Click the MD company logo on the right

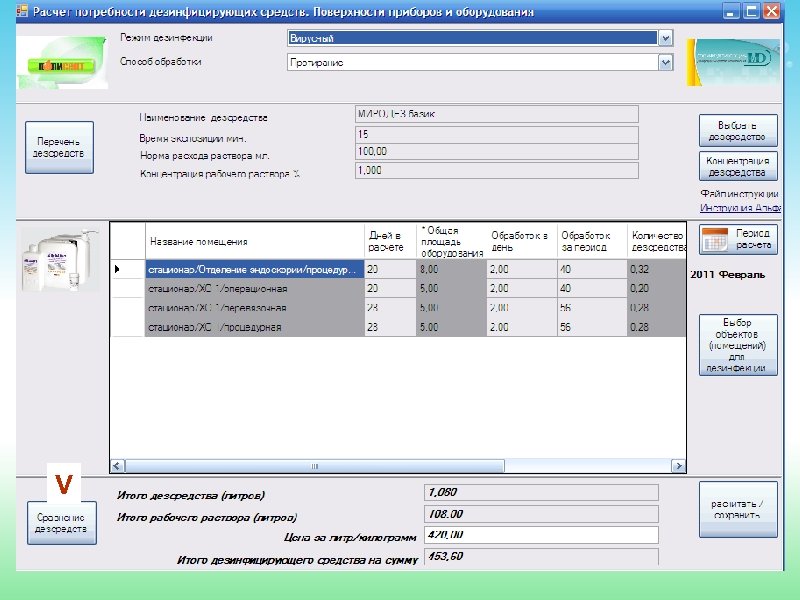[733, 62]
